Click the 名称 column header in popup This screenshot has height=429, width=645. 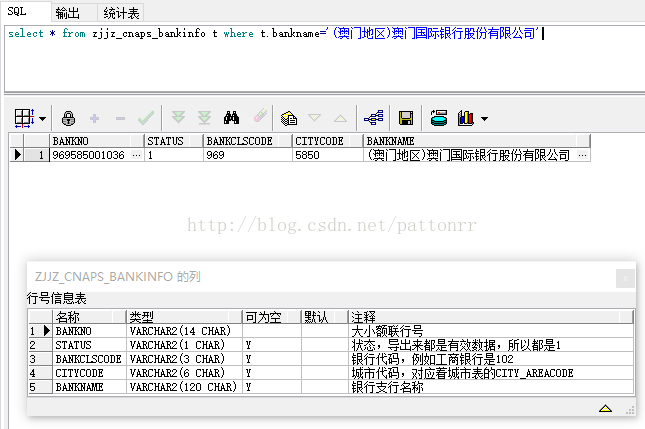coord(89,317)
